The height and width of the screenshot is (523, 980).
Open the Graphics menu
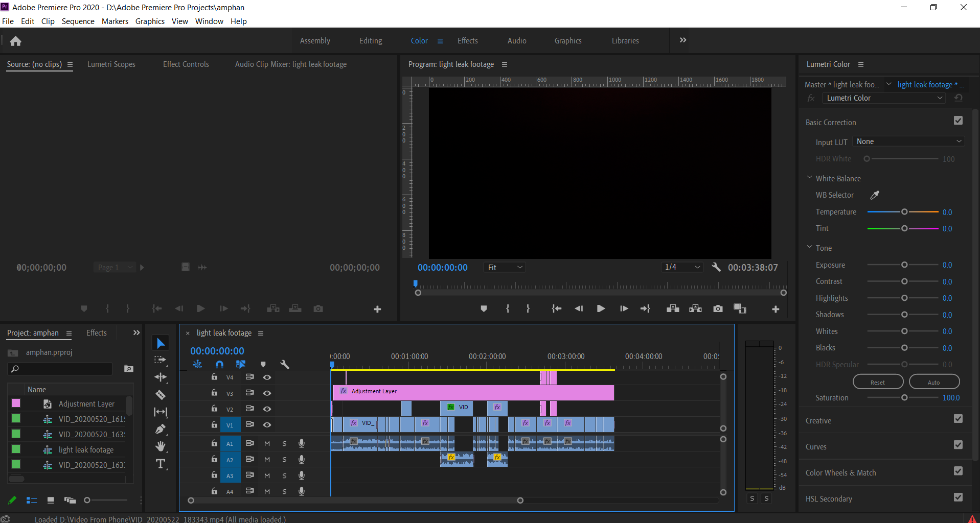pos(150,21)
